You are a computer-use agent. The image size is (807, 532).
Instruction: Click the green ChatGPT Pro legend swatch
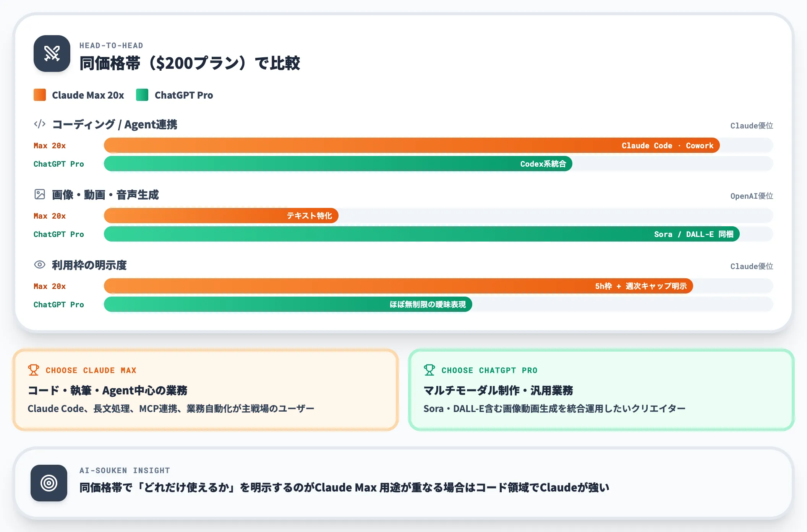pyautogui.click(x=142, y=95)
